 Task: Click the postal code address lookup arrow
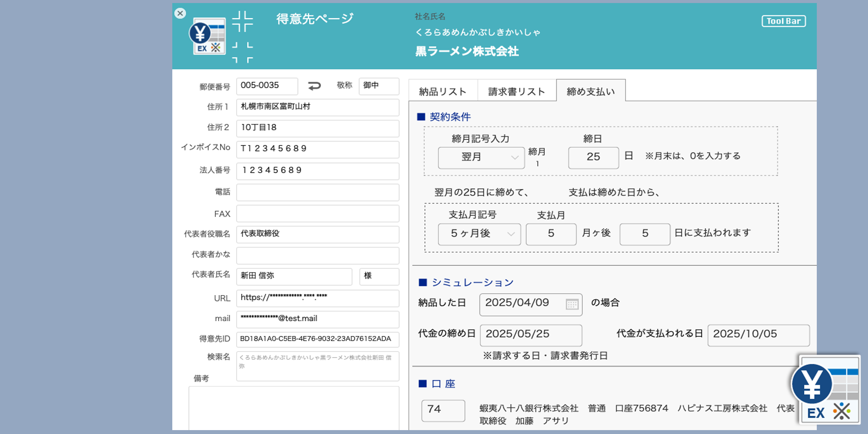point(314,86)
